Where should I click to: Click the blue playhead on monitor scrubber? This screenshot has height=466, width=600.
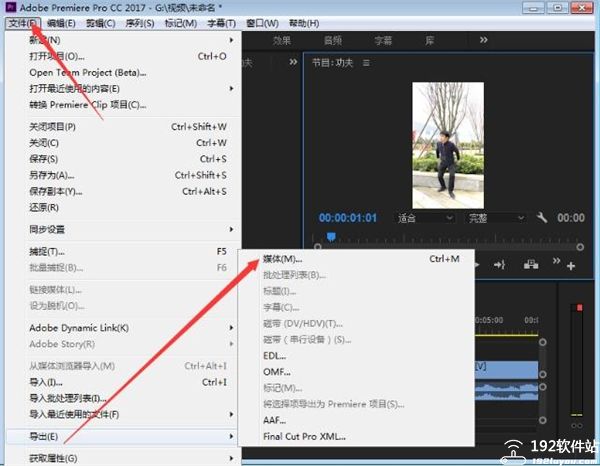point(331,237)
